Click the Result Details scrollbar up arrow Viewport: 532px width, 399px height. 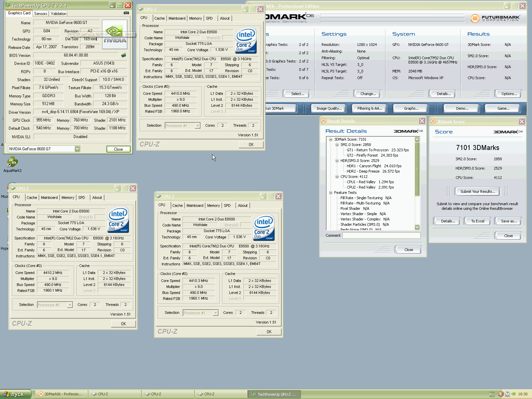tap(417, 140)
